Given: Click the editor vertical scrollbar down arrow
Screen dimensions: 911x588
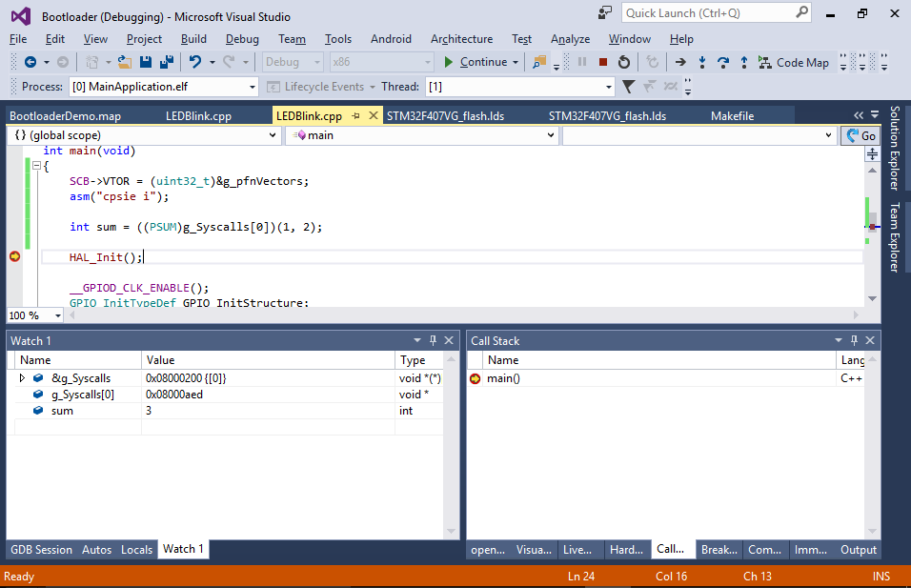Looking at the screenshot, I should click(x=872, y=298).
